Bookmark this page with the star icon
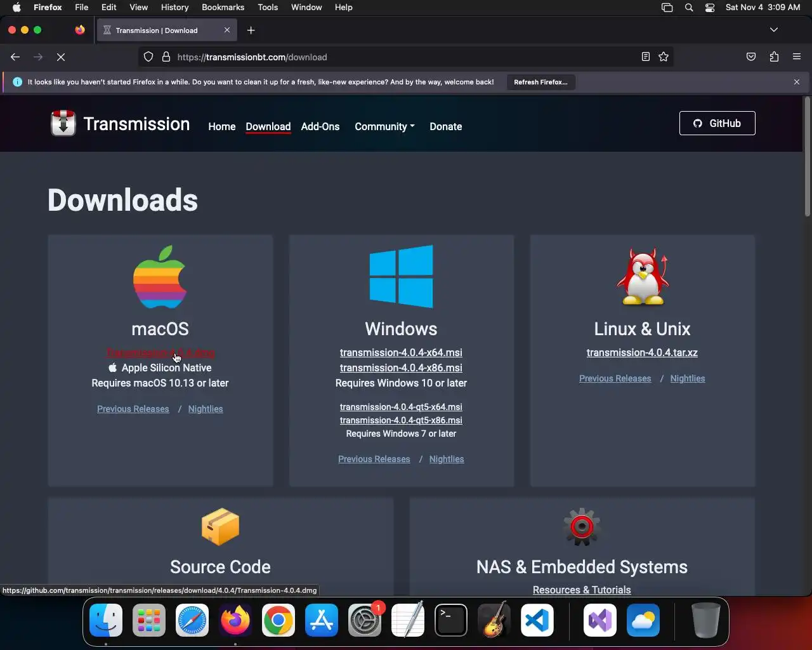The height and width of the screenshot is (650, 812). [664, 57]
